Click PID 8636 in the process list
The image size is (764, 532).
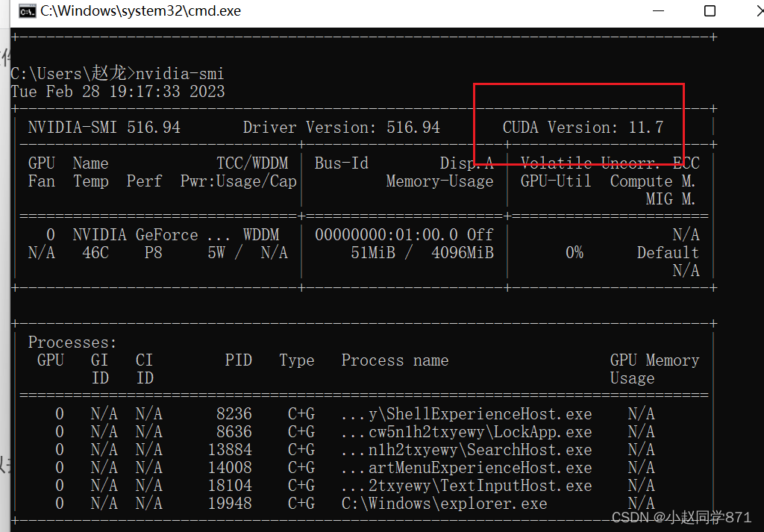click(234, 432)
